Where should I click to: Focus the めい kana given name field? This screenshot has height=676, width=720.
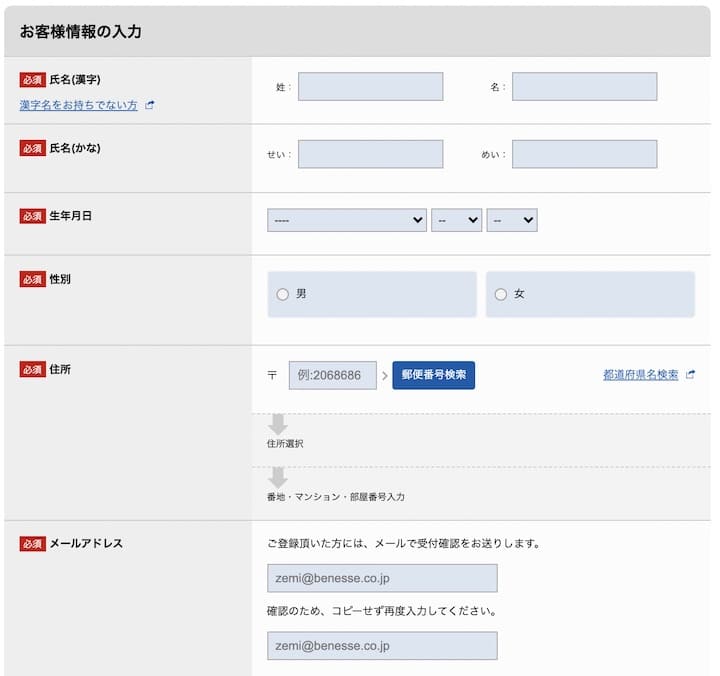tap(584, 154)
